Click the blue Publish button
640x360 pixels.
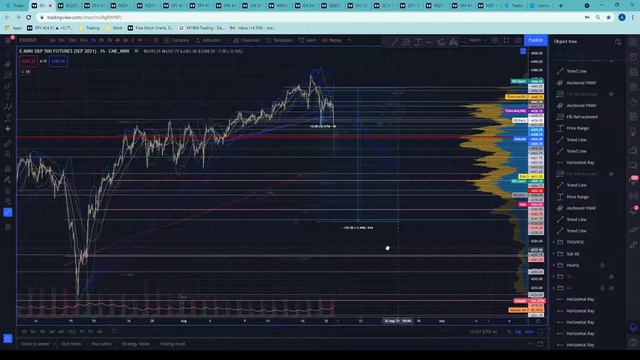click(x=536, y=40)
